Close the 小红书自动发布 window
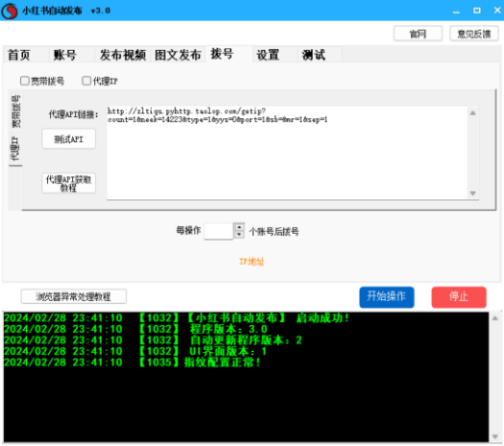This screenshot has height=446, width=504. click(x=497, y=11)
